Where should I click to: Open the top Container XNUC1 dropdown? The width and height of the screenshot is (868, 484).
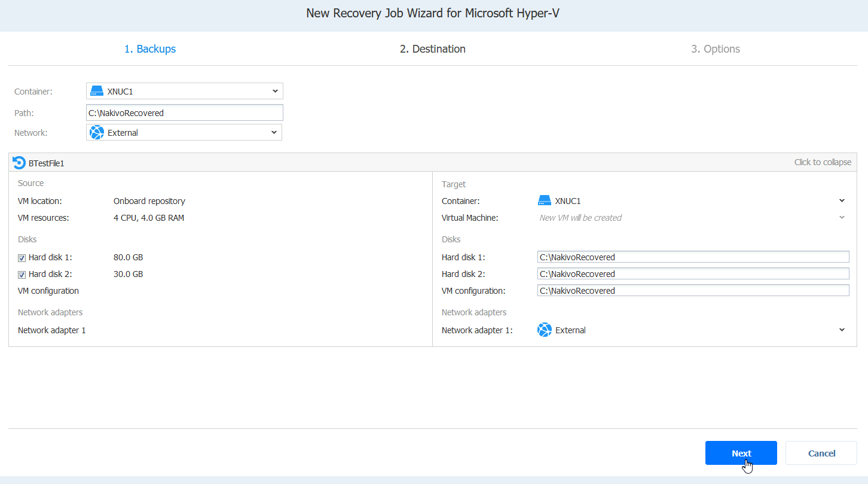[275, 91]
